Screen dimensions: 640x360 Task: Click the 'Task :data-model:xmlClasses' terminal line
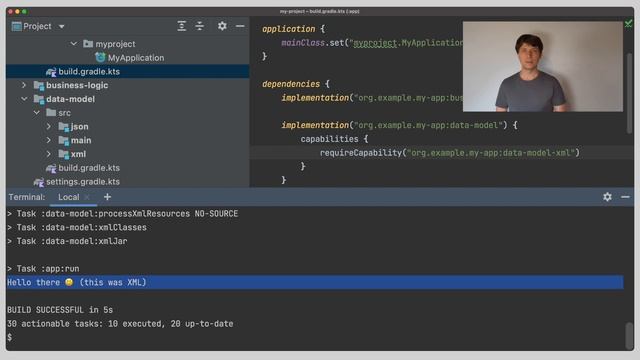pyautogui.click(x=77, y=227)
